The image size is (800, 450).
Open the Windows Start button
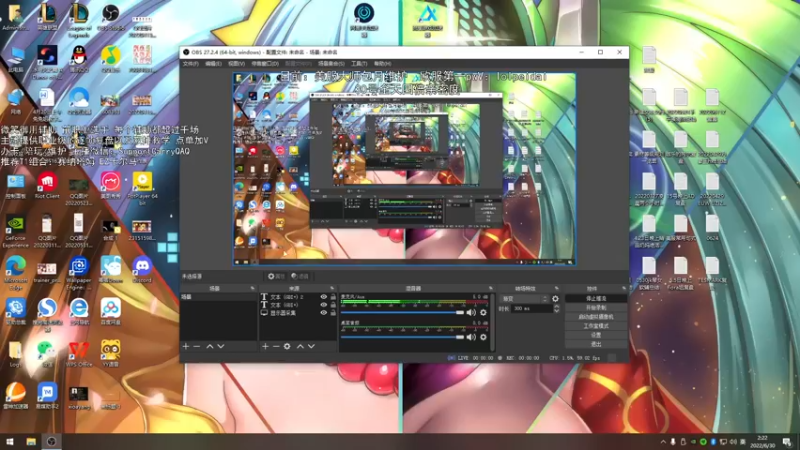(x=10, y=442)
